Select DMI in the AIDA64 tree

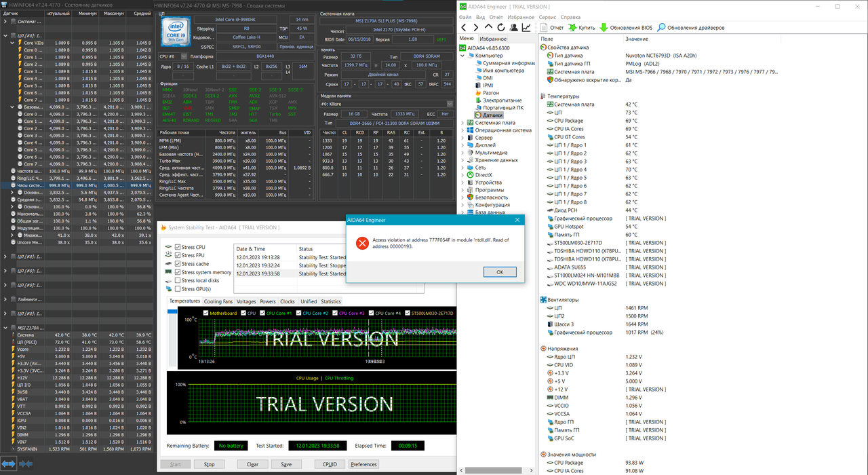click(484, 77)
